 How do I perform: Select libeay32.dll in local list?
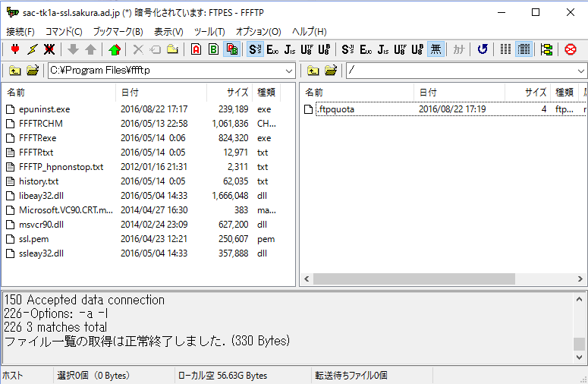click(x=41, y=196)
